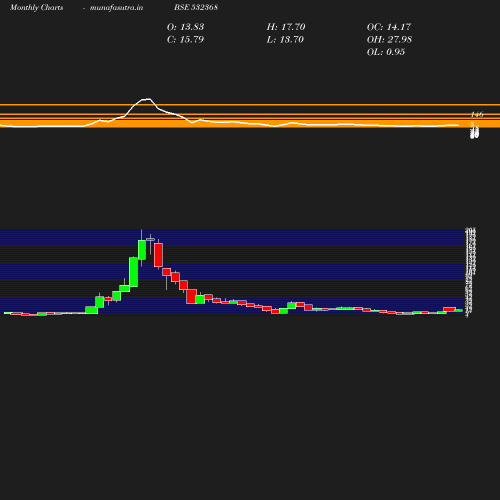Click the "146" indicator axis label

pyautogui.click(x=477, y=114)
